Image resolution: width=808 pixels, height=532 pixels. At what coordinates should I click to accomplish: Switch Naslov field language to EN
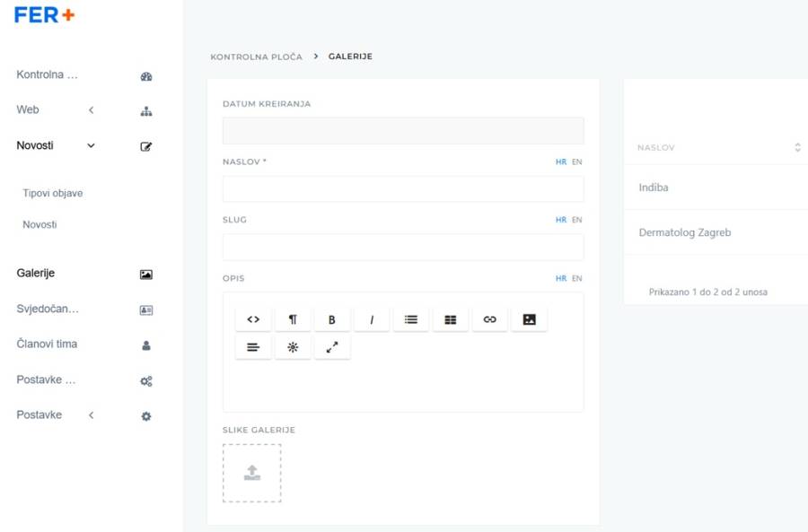pyautogui.click(x=576, y=161)
